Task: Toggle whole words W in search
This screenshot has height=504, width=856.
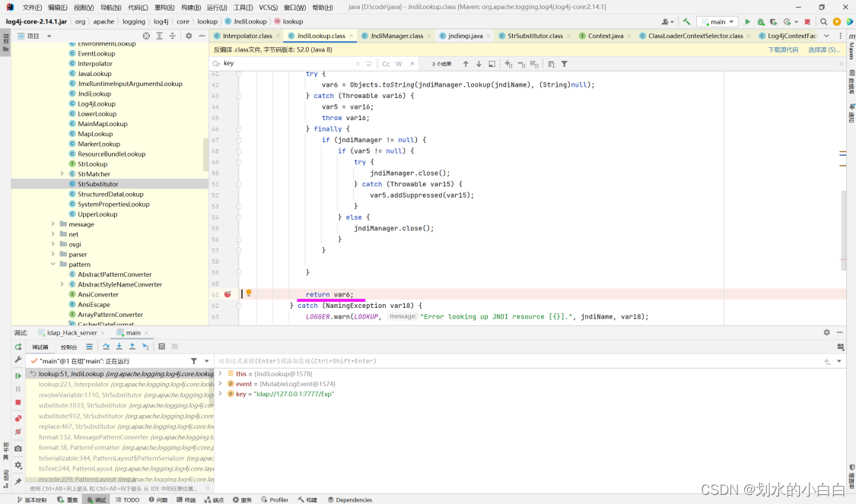Action: coord(399,64)
